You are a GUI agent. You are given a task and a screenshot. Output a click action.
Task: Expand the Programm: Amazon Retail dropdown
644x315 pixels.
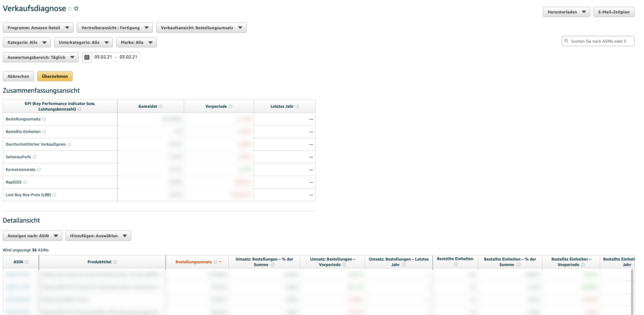[38, 28]
